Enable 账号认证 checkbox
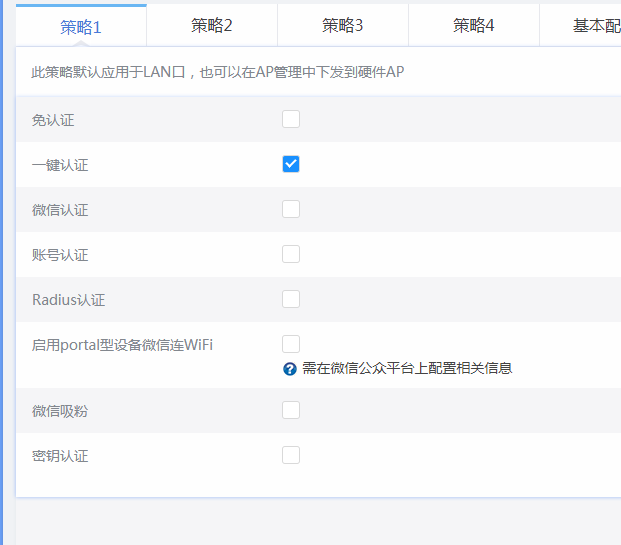 coord(291,254)
